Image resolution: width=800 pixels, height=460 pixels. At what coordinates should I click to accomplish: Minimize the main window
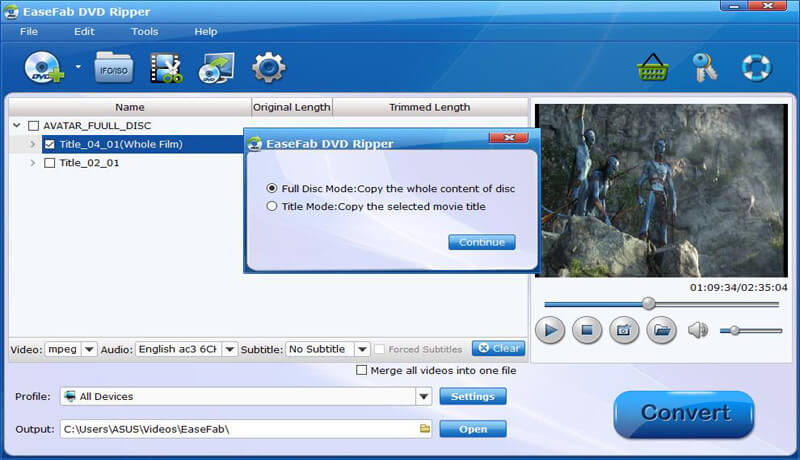click(x=734, y=6)
